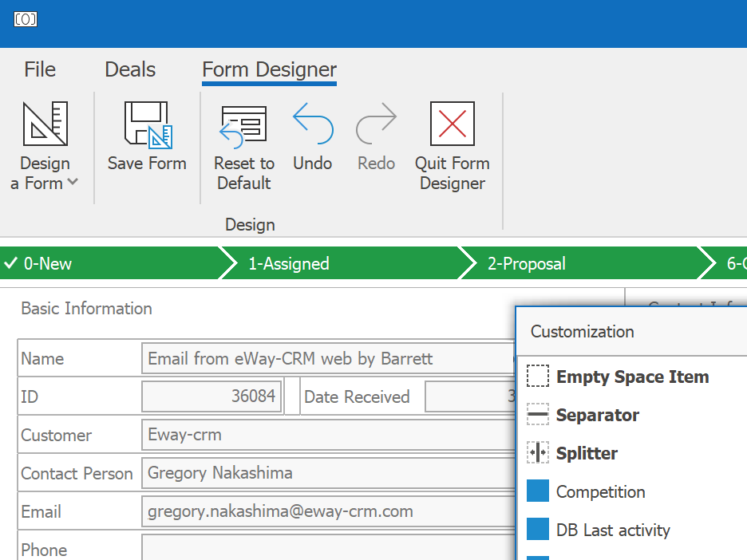Image resolution: width=747 pixels, height=560 pixels.
Task: Select the Empty Space Item icon
Action: (538, 376)
